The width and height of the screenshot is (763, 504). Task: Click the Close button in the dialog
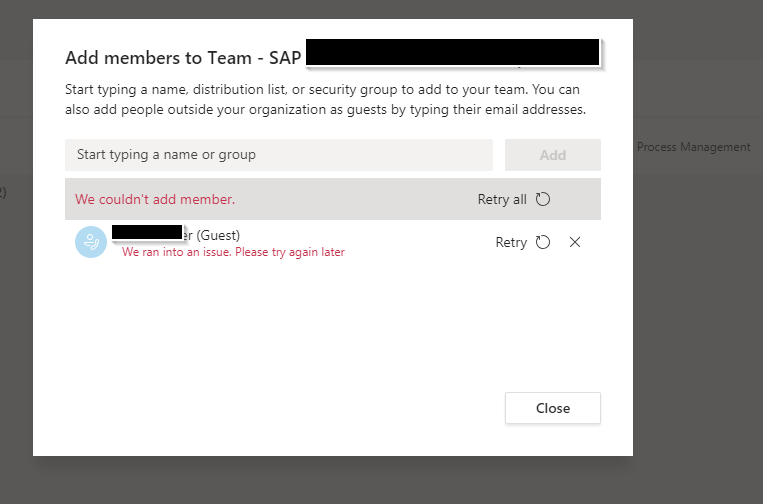(553, 408)
